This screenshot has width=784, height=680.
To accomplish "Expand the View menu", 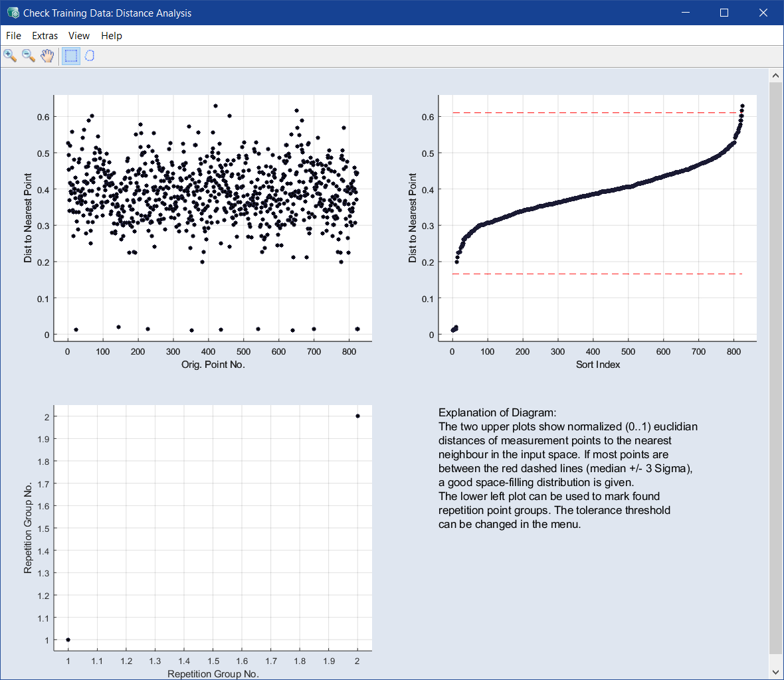I will click(78, 36).
